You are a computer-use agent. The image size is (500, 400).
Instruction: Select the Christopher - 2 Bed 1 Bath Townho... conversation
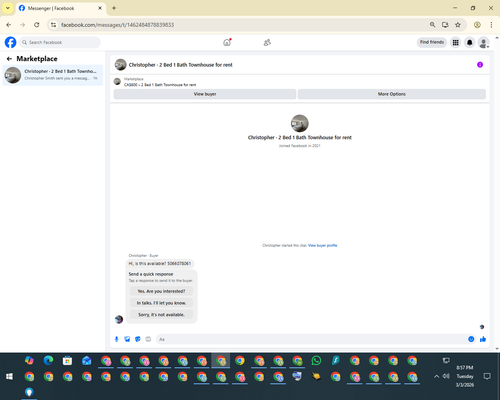(53, 75)
